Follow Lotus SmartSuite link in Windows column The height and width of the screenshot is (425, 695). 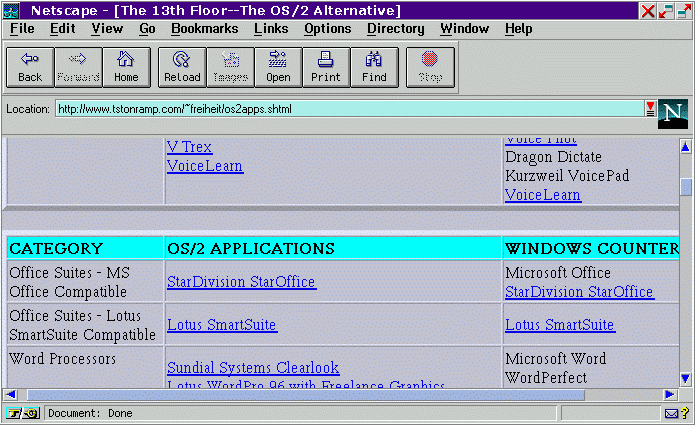pos(560,325)
